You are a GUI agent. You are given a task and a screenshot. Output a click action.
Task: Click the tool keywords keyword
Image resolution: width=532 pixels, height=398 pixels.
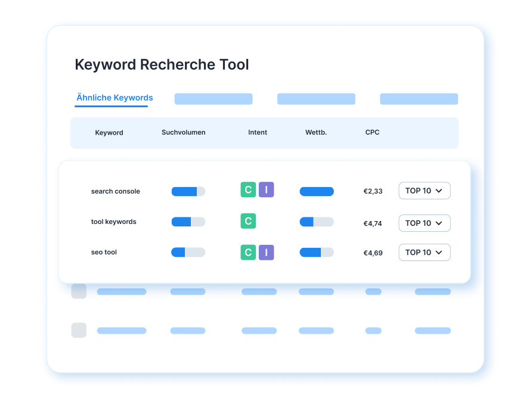(x=114, y=222)
